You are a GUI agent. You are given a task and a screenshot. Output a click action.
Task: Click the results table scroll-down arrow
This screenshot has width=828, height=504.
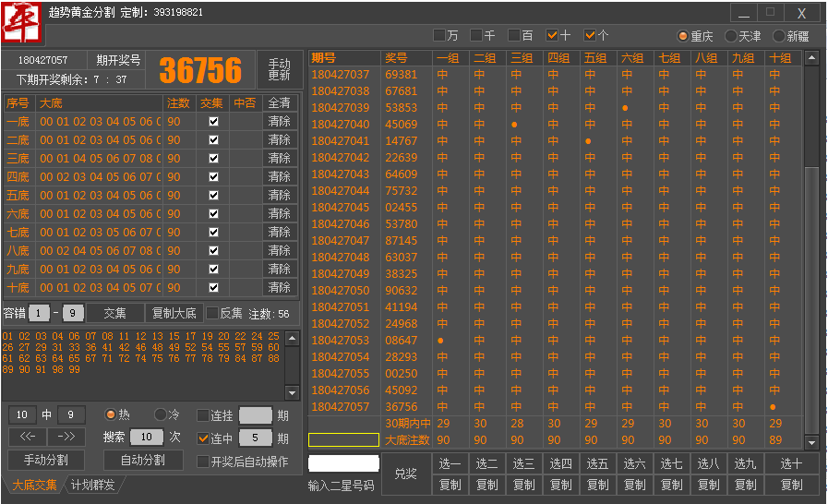pyautogui.click(x=811, y=442)
